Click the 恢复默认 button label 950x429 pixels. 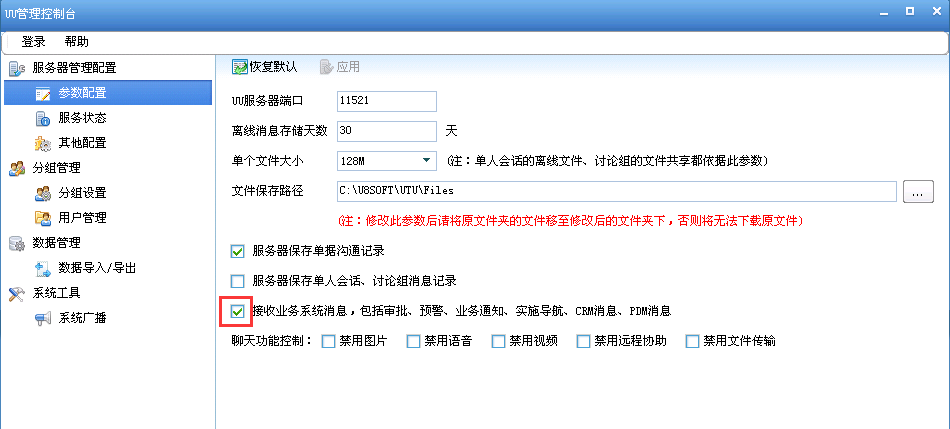(x=273, y=67)
